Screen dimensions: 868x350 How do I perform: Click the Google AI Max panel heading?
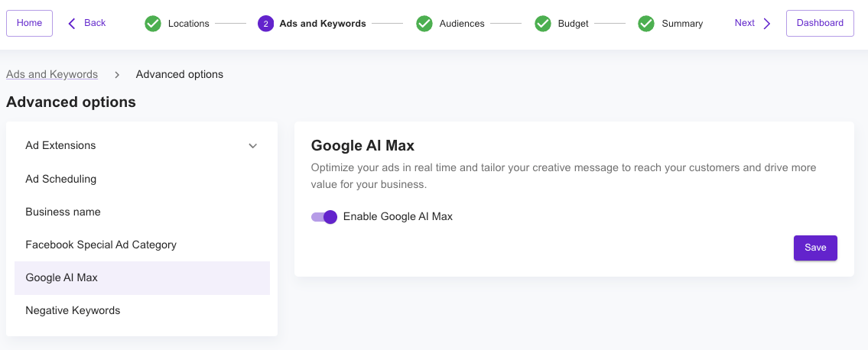click(362, 145)
